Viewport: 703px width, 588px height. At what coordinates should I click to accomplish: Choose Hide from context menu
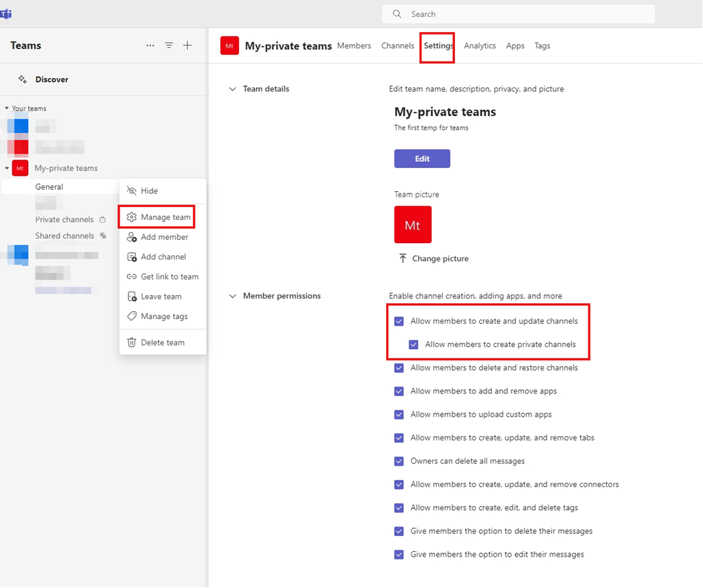coord(163,191)
